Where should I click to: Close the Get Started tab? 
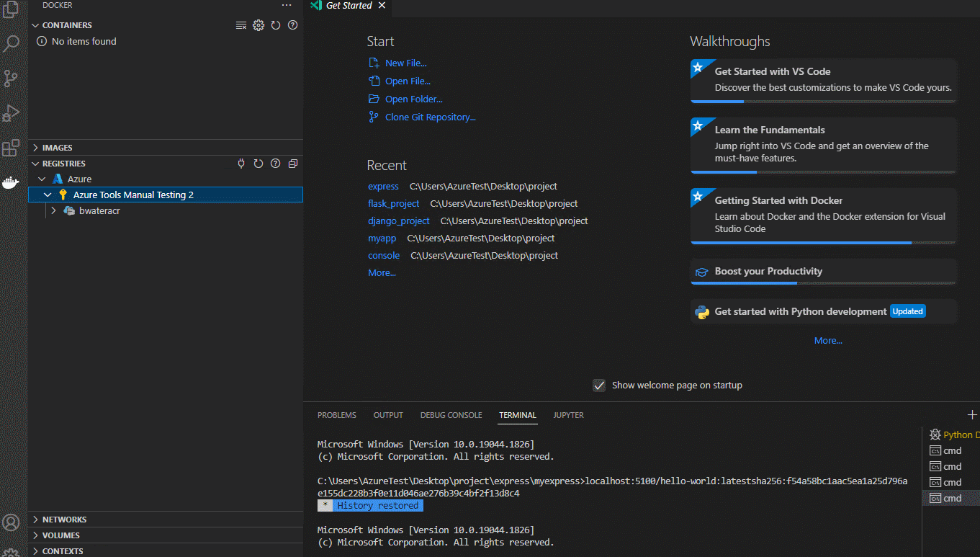coord(382,6)
